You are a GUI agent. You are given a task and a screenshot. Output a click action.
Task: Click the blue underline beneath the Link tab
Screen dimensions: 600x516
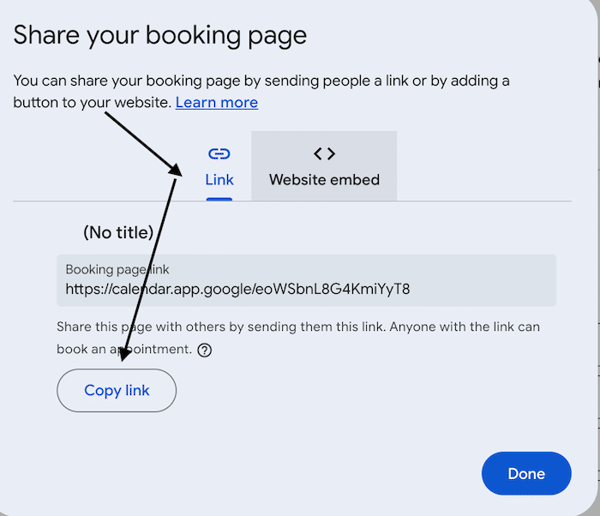219,198
